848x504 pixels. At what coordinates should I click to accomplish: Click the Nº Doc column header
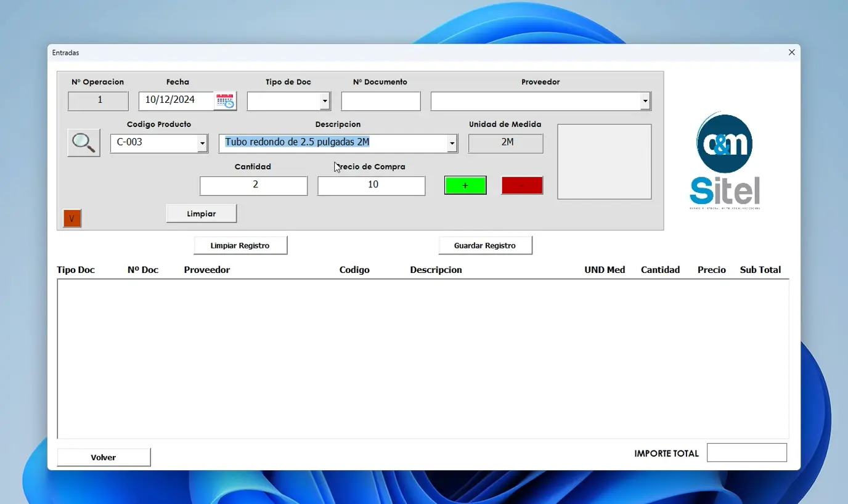tap(143, 270)
